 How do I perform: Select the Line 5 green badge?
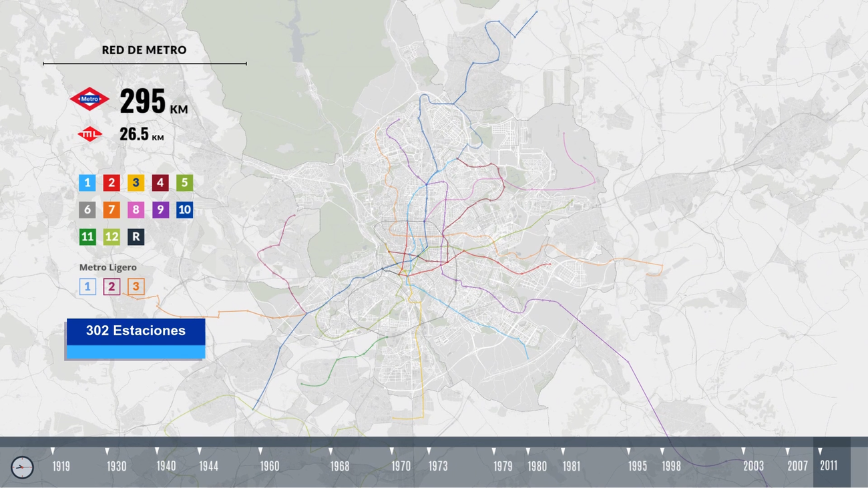click(184, 182)
